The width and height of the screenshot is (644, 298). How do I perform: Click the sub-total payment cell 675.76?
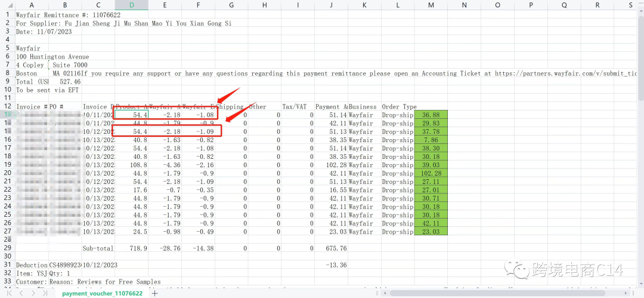(331, 248)
